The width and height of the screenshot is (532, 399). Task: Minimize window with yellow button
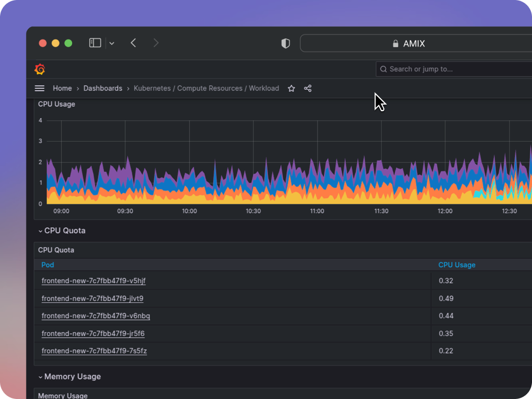pos(55,43)
